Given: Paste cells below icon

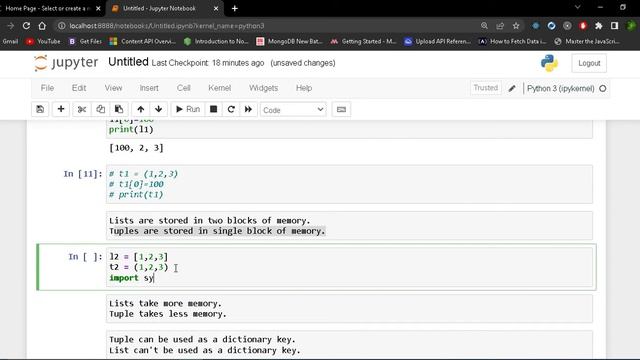Looking at the screenshot, I should click(x=119, y=109).
